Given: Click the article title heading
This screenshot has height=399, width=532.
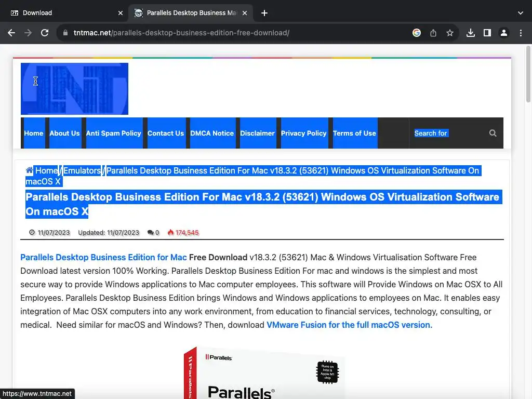Looking at the screenshot, I should pos(262,204).
